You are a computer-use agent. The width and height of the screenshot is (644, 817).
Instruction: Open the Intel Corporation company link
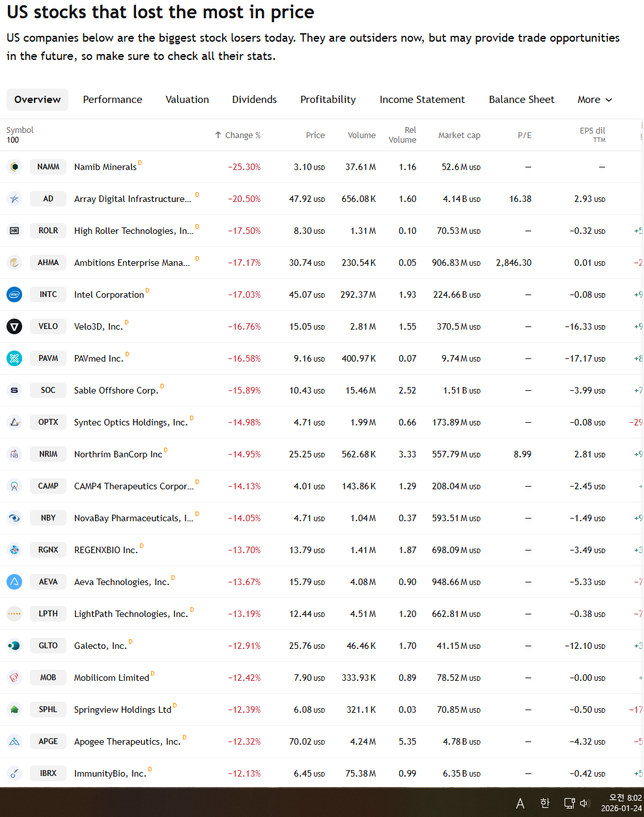click(109, 295)
